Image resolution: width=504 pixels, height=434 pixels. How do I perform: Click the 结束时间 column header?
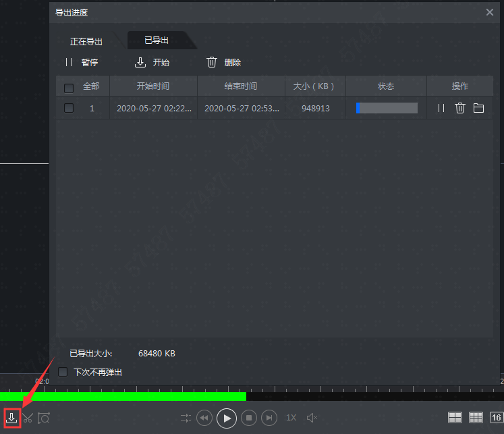pos(241,86)
